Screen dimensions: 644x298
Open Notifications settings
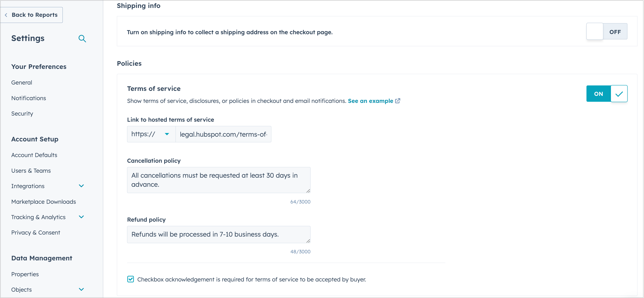pyautogui.click(x=29, y=98)
